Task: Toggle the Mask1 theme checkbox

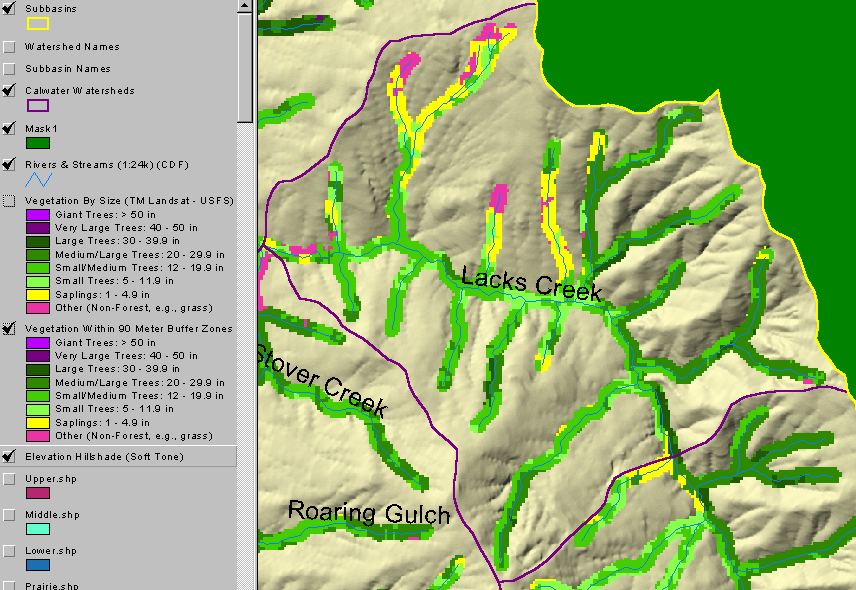Action: (9, 129)
